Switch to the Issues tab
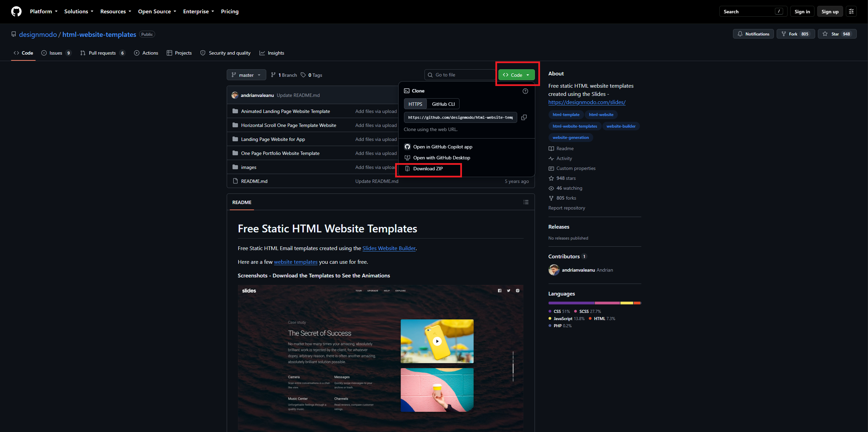This screenshot has width=868, height=432. point(56,53)
